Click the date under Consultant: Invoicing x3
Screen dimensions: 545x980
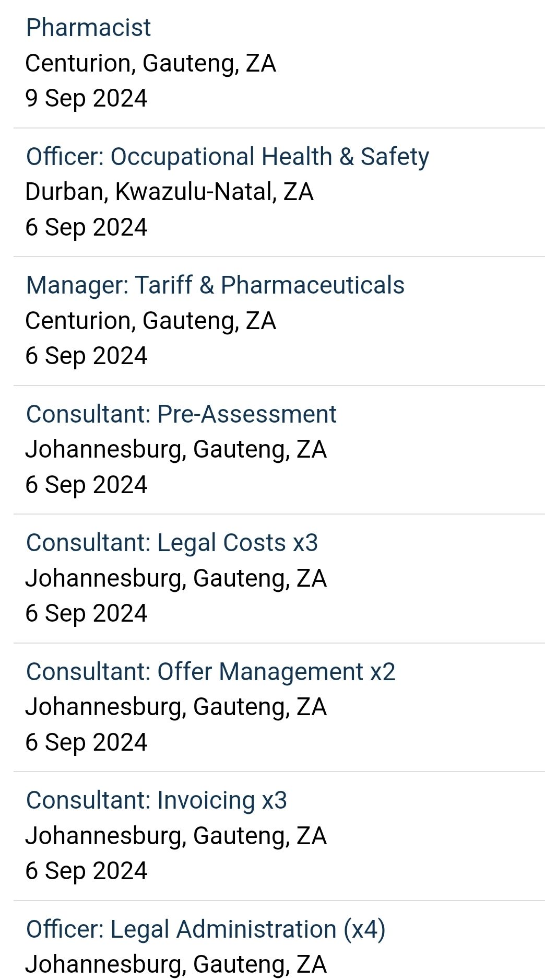pos(87,871)
